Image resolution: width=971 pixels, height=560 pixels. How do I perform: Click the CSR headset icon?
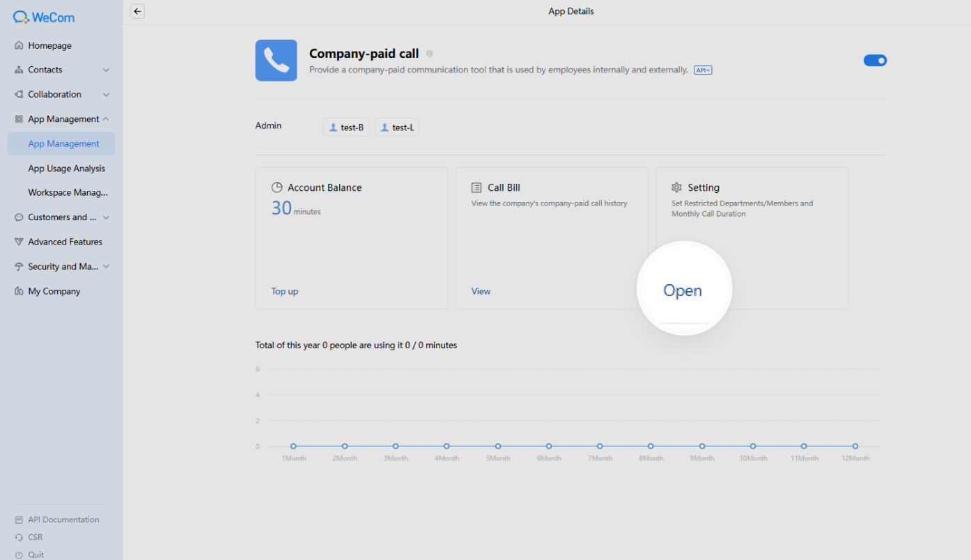[x=19, y=537]
